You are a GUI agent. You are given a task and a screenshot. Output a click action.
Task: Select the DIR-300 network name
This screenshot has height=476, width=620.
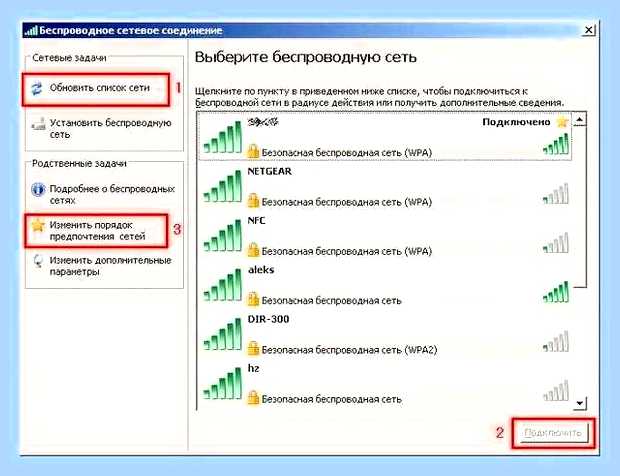click(268, 319)
